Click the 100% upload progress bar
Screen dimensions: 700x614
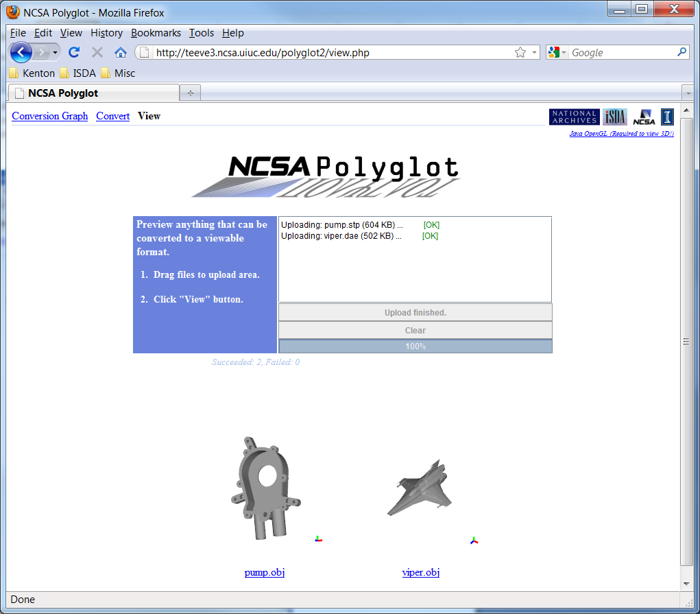tap(415, 346)
